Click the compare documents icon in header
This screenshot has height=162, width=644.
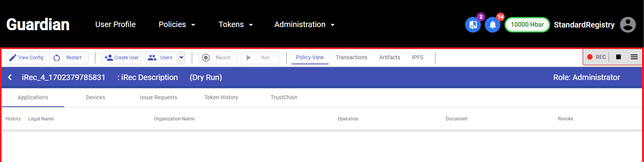[473, 25]
